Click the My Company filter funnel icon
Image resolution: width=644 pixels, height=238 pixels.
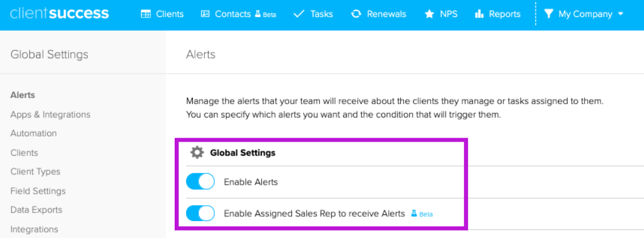click(549, 14)
